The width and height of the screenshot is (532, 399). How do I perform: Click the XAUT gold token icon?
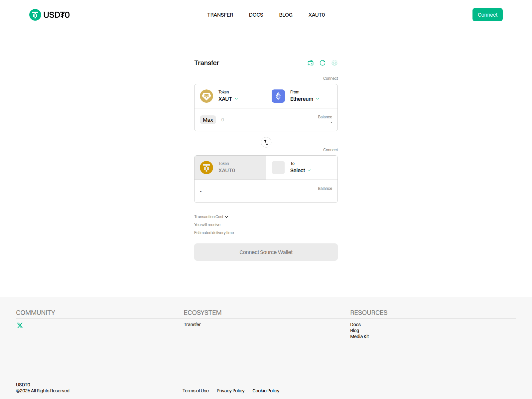coord(206,96)
